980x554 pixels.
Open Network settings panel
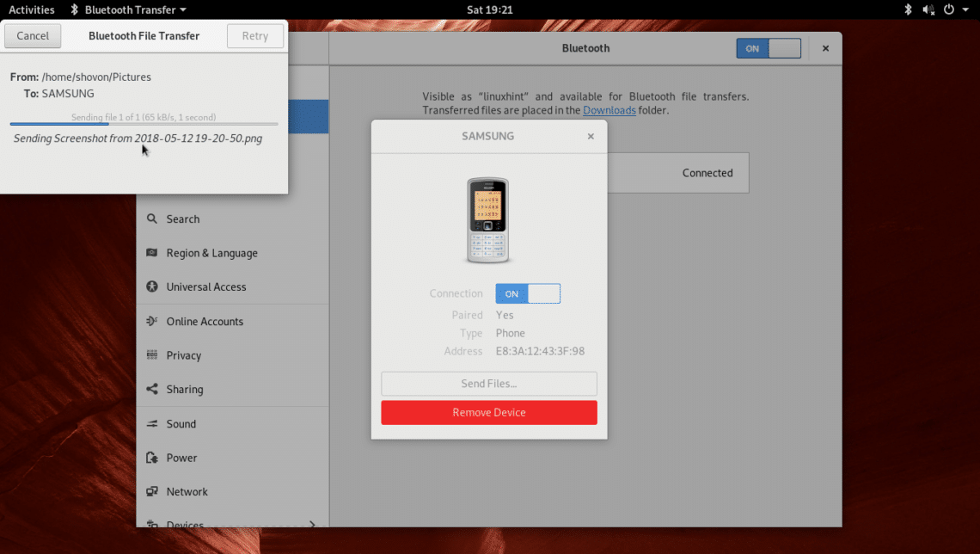pos(232,491)
